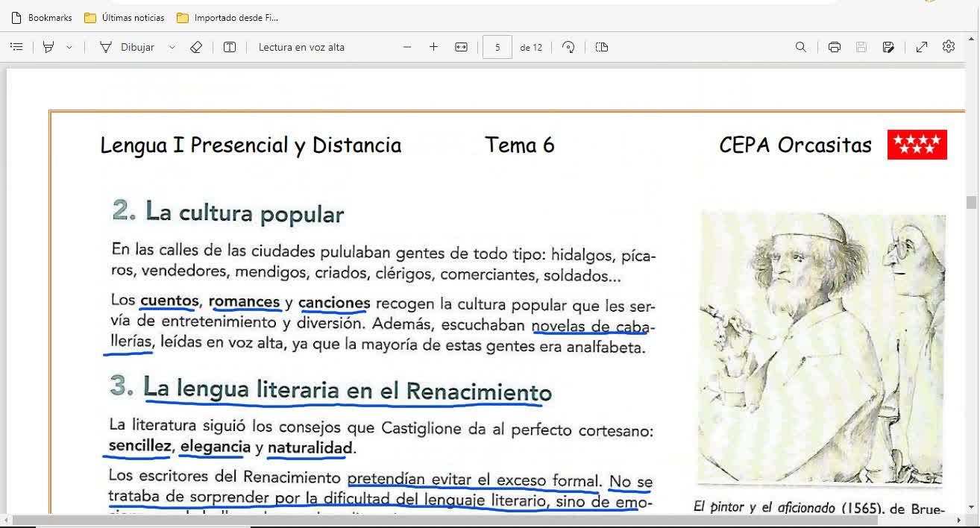Click the Save As icon
This screenshot has width=980, height=528.
888,47
